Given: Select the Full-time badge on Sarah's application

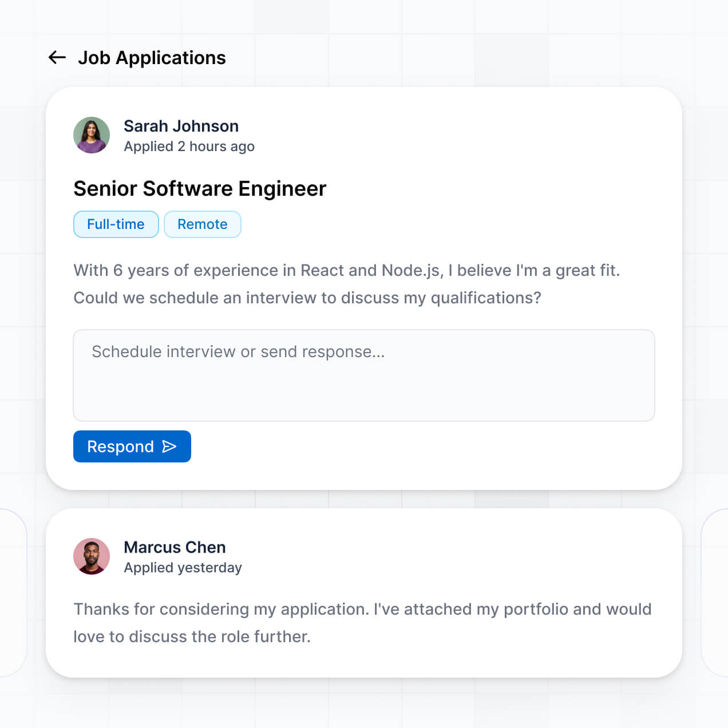Looking at the screenshot, I should tap(116, 224).
